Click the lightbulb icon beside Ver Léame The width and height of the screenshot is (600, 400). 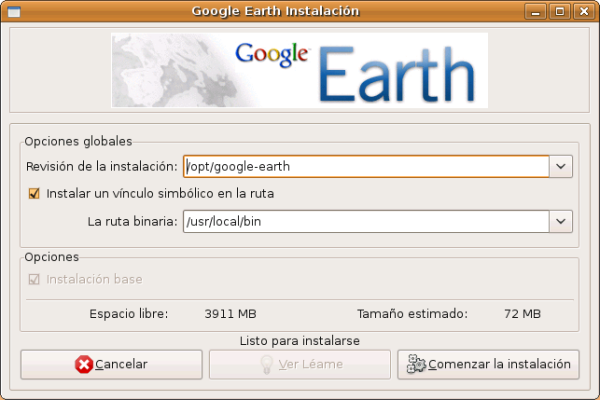[267, 364]
